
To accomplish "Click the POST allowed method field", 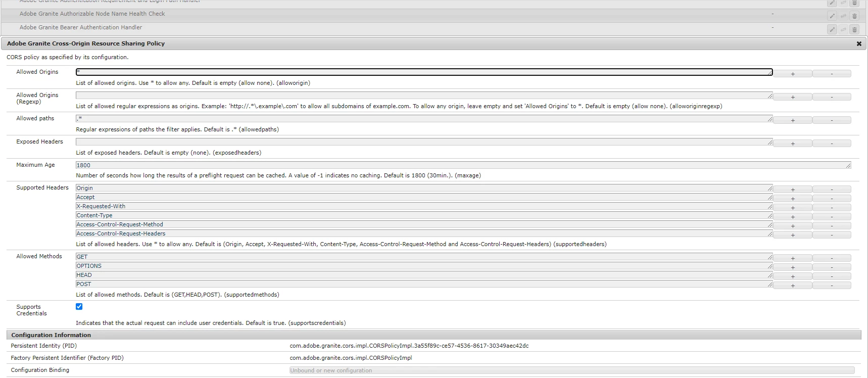I will pos(424,283).
